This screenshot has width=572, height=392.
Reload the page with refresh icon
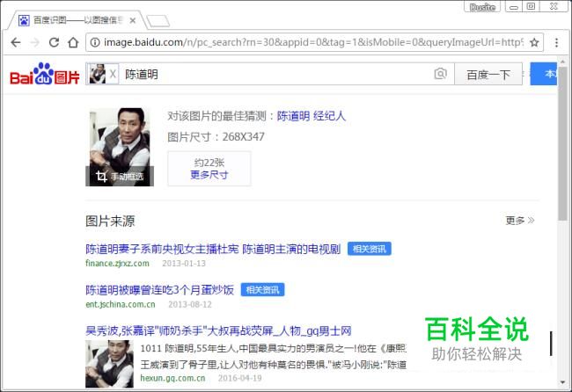tap(54, 42)
